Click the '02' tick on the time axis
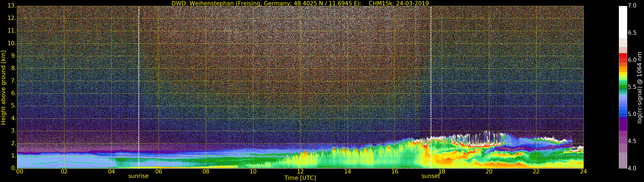This screenshot has height=182, width=644. 64,171
